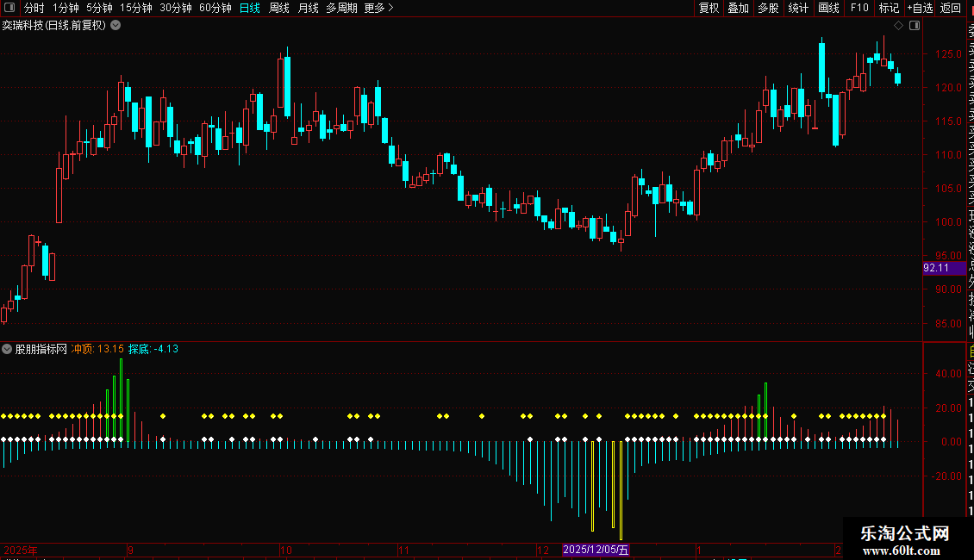Screen dimensions: 974x560
Task: Switch to 月线 monthly chart
Action: (x=308, y=8)
